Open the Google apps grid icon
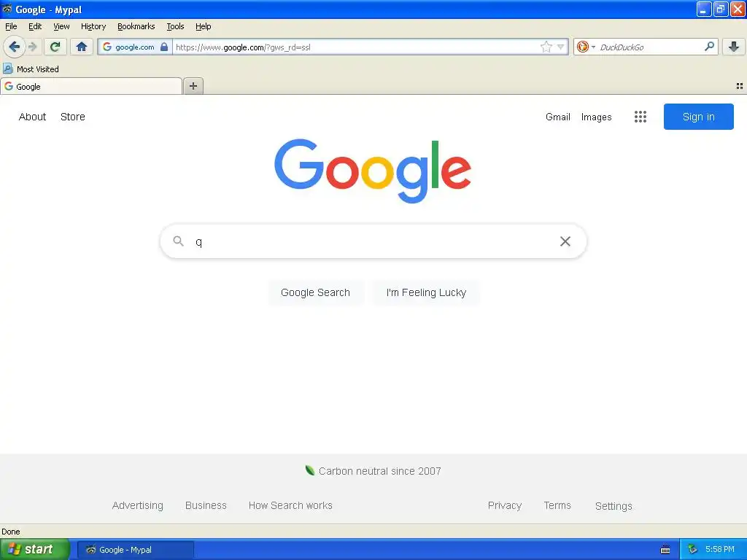This screenshot has height=560, width=747. 640,117
